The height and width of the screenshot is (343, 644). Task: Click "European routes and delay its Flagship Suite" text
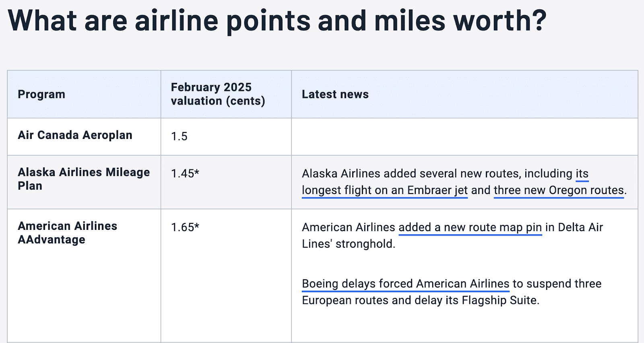[x=420, y=300]
